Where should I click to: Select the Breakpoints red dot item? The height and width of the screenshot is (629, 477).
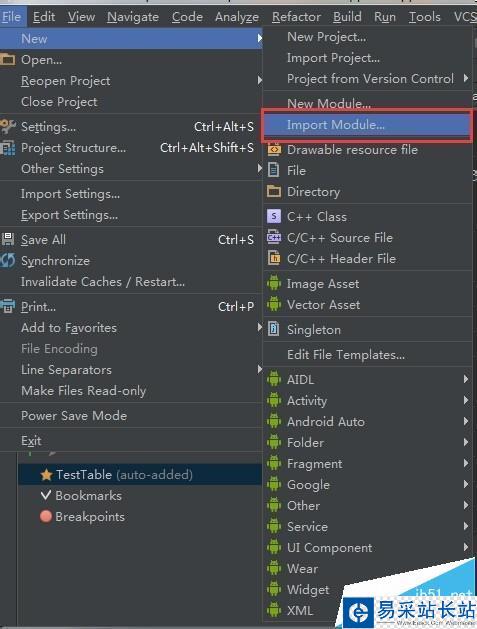click(x=83, y=517)
